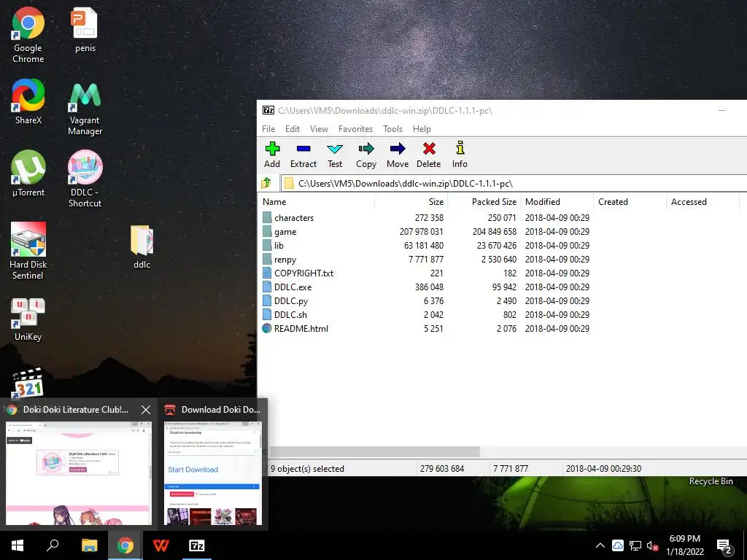Open File Explorer from taskbar
Image resolution: width=747 pixels, height=560 pixels.
[89, 545]
